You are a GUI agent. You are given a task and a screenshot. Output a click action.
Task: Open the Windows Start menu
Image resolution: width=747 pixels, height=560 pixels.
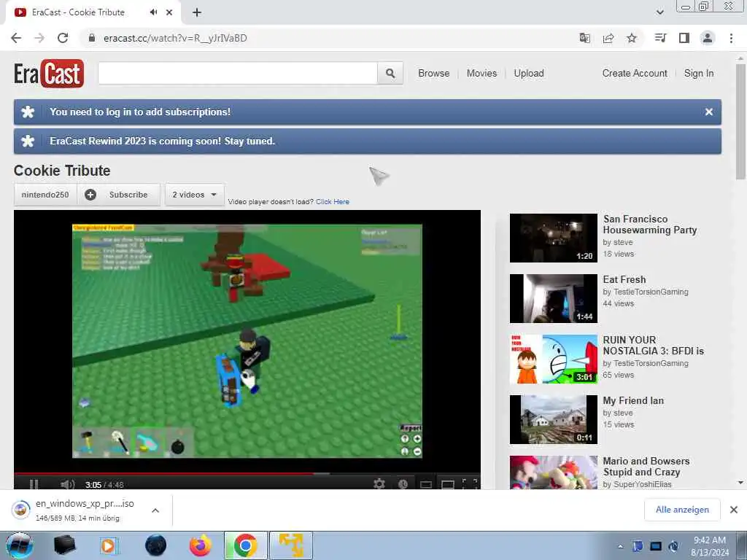(20, 545)
